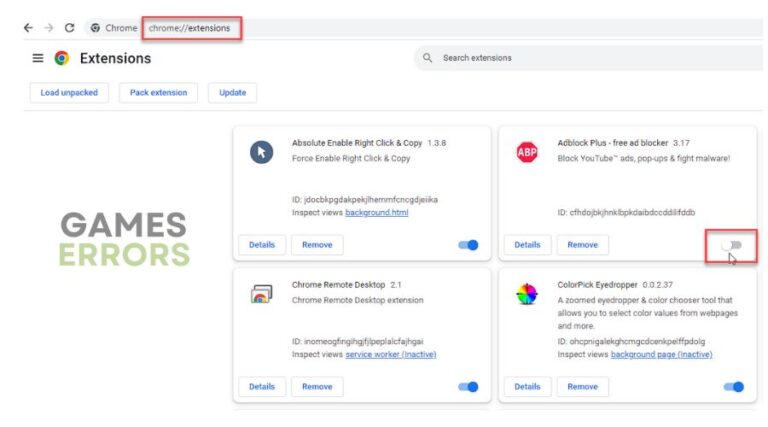The image size is (768, 427).
Task: Click the Load unpacked button
Action: click(69, 93)
